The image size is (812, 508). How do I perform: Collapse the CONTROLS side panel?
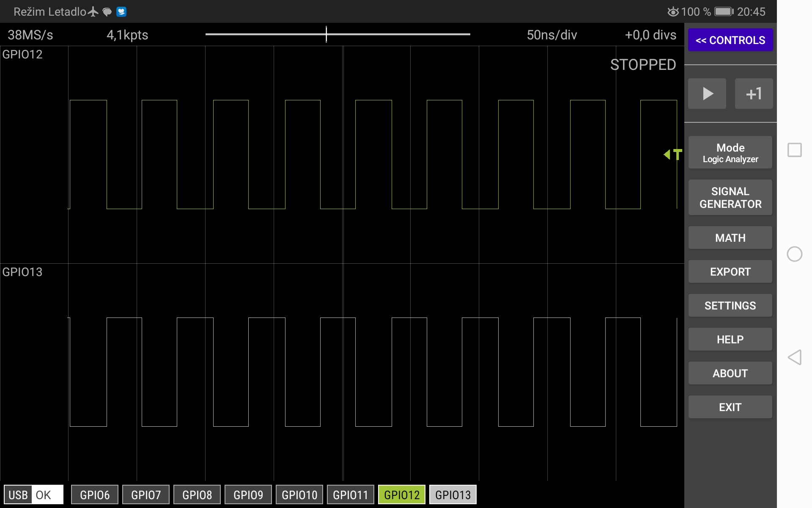[730, 40]
